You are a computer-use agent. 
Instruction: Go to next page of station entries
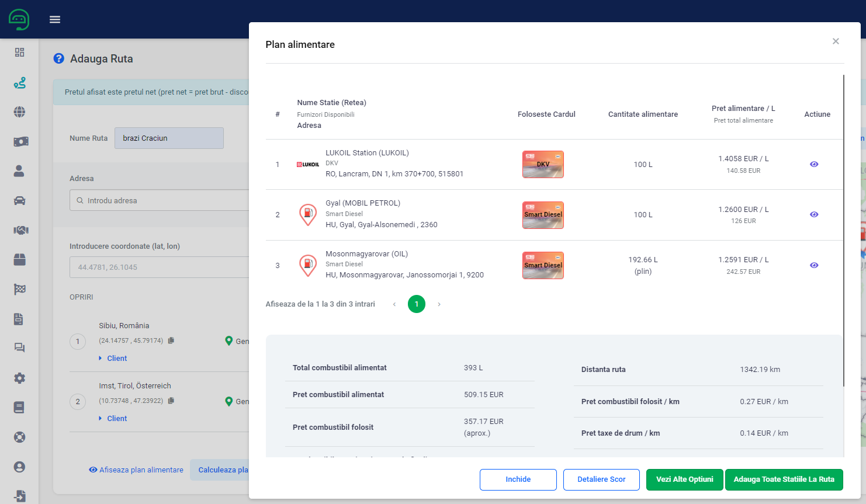[x=439, y=304]
